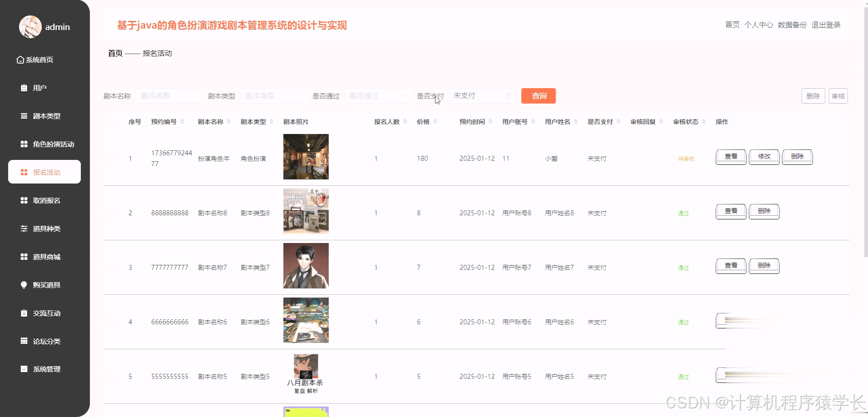Check the row 5 checkbox for 剧本名称5
Screen dimensions: 868x417
(x=109, y=377)
